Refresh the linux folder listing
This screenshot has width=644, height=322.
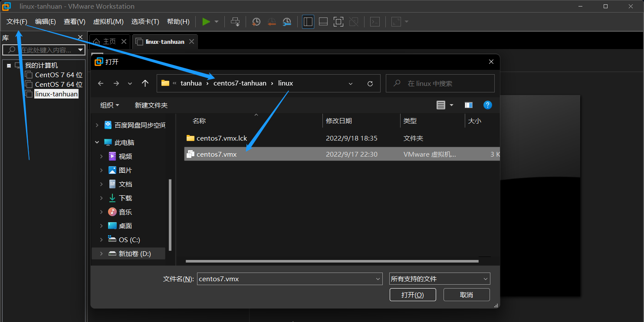[370, 83]
